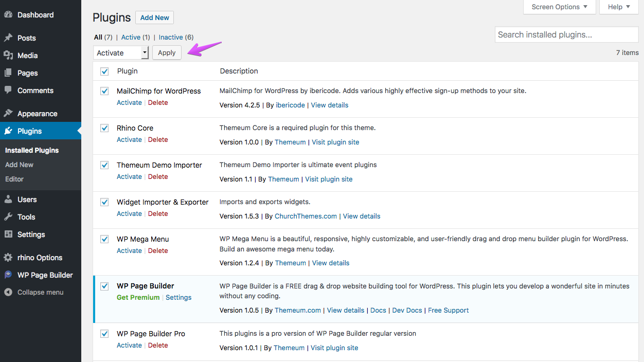The height and width of the screenshot is (362, 644).
Task: Click the Dashboard gauge icon
Action: pos(8,15)
